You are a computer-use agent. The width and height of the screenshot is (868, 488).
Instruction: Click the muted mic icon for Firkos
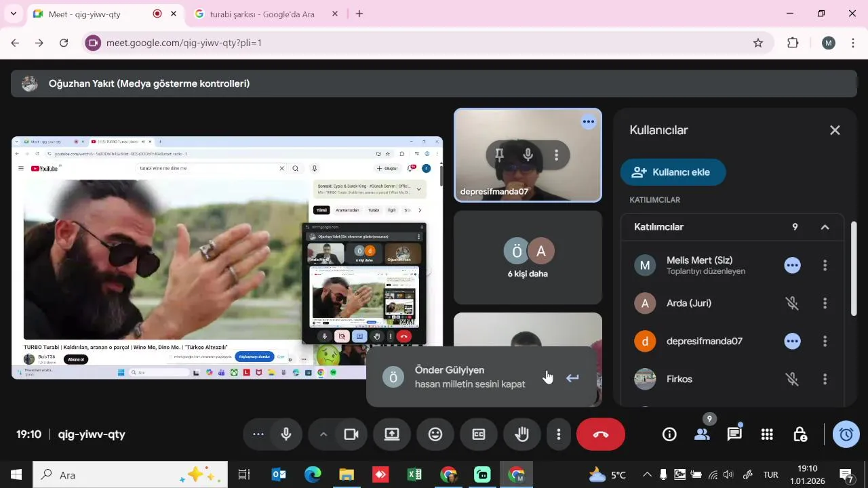click(x=792, y=380)
